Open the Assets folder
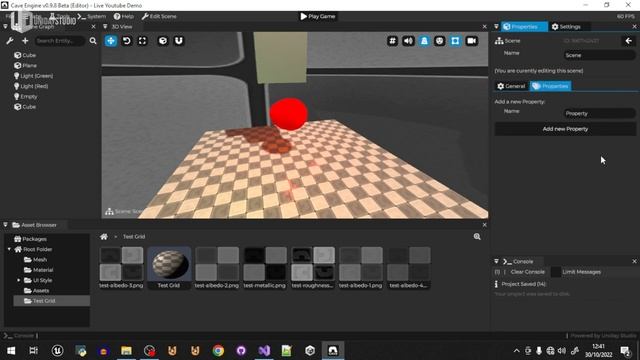 click(37, 291)
